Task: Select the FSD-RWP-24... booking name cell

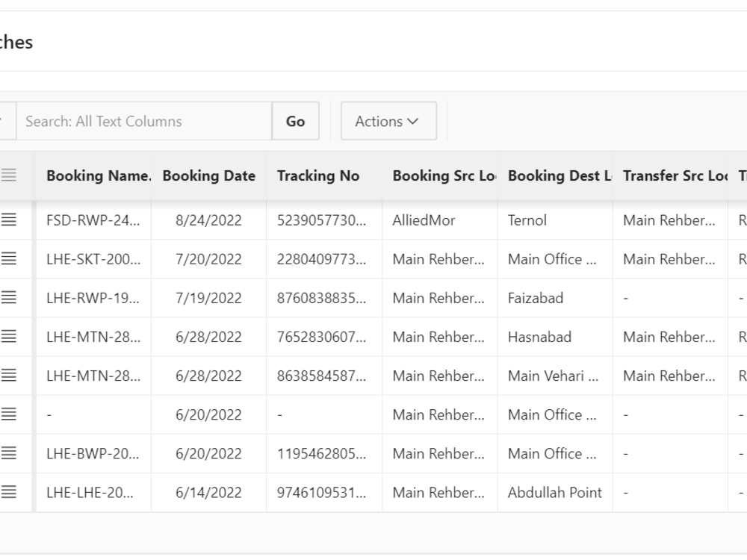Action: (94, 220)
